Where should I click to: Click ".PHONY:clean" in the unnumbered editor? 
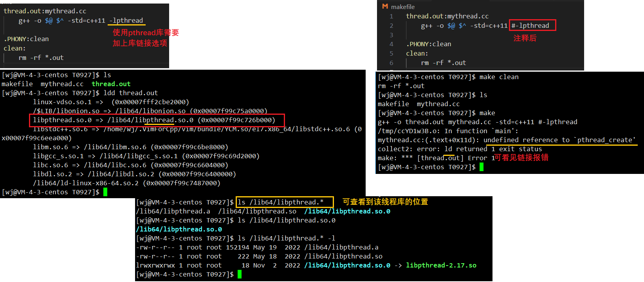(26, 39)
